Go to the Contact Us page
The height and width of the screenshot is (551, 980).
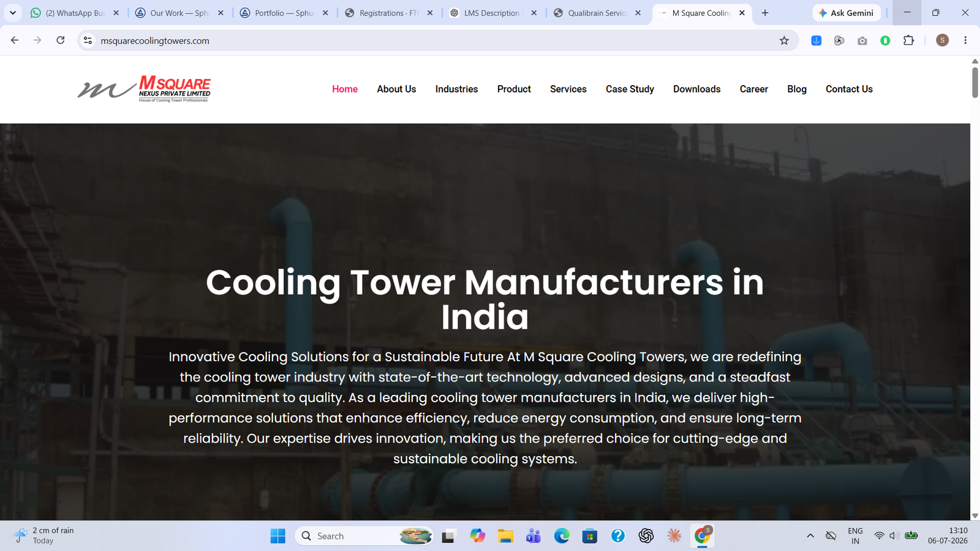point(849,89)
